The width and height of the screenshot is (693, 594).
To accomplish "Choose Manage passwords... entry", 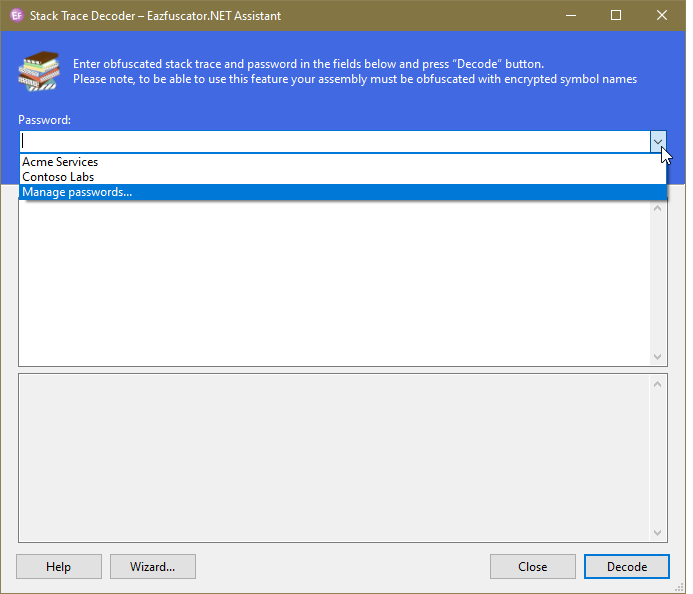I will click(x=343, y=192).
